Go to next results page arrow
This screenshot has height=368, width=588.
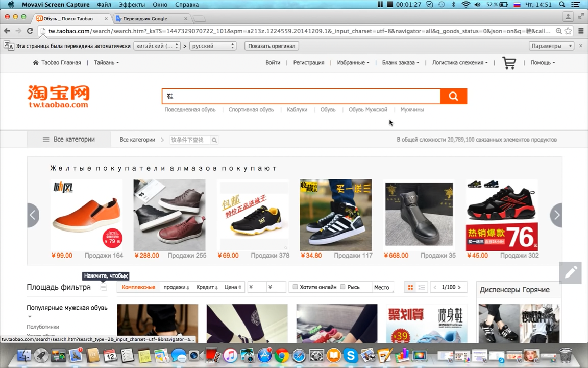click(x=459, y=287)
